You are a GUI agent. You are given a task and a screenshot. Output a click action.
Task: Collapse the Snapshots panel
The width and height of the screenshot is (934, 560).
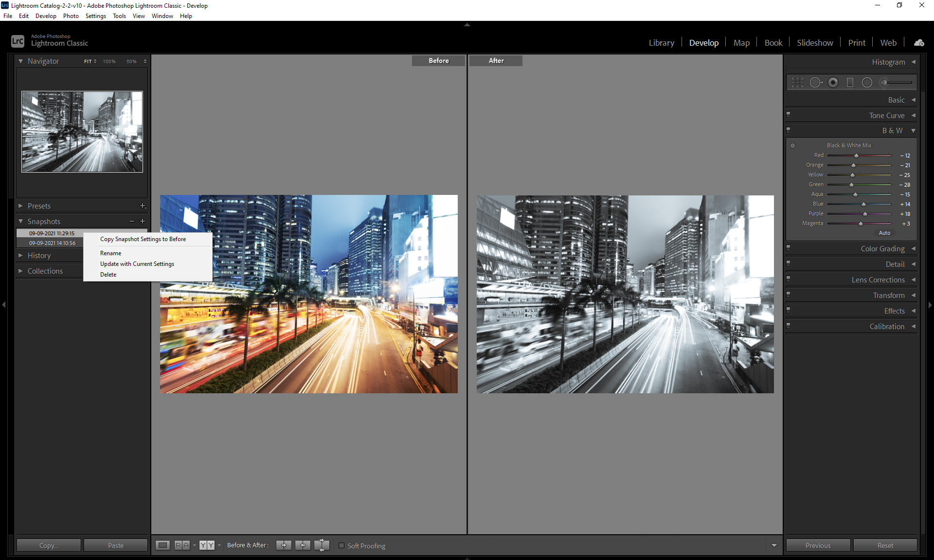[x=21, y=221]
